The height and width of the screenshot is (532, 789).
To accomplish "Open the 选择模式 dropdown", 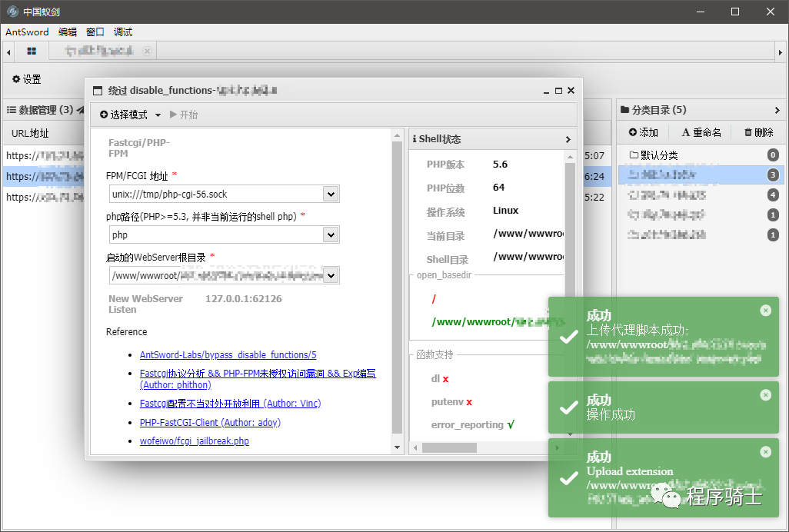I will click(x=130, y=115).
